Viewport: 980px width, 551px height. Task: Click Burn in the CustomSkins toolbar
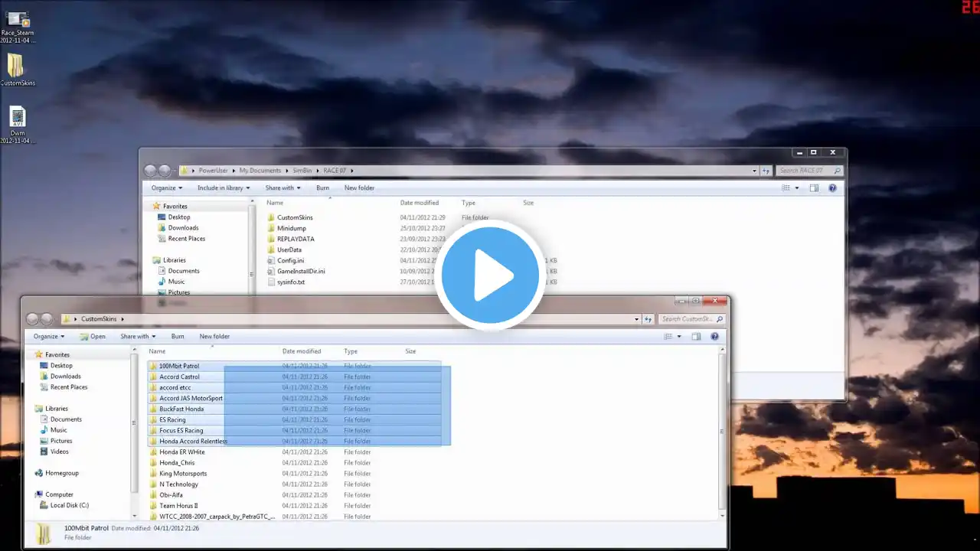tap(178, 336)
